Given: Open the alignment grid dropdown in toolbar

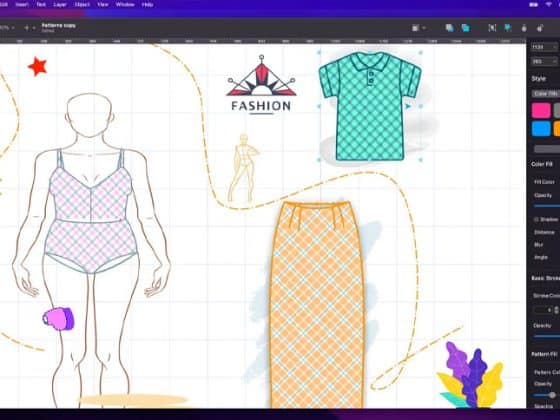Looking at the screenshot, I should pos(419,28).
